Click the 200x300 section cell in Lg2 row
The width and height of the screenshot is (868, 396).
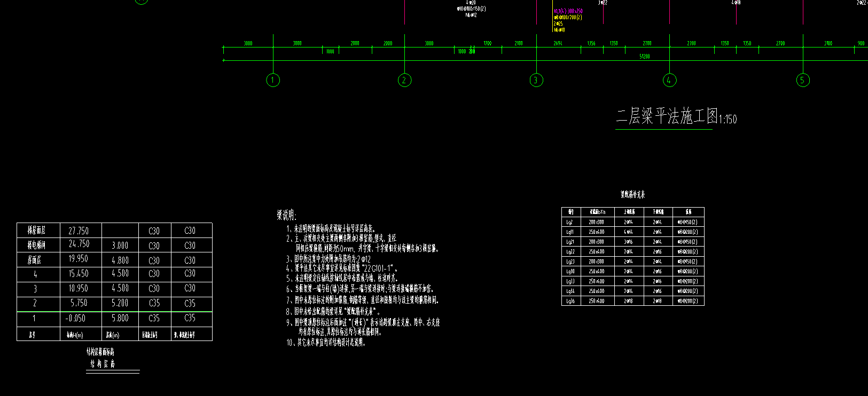coord(597,222)
